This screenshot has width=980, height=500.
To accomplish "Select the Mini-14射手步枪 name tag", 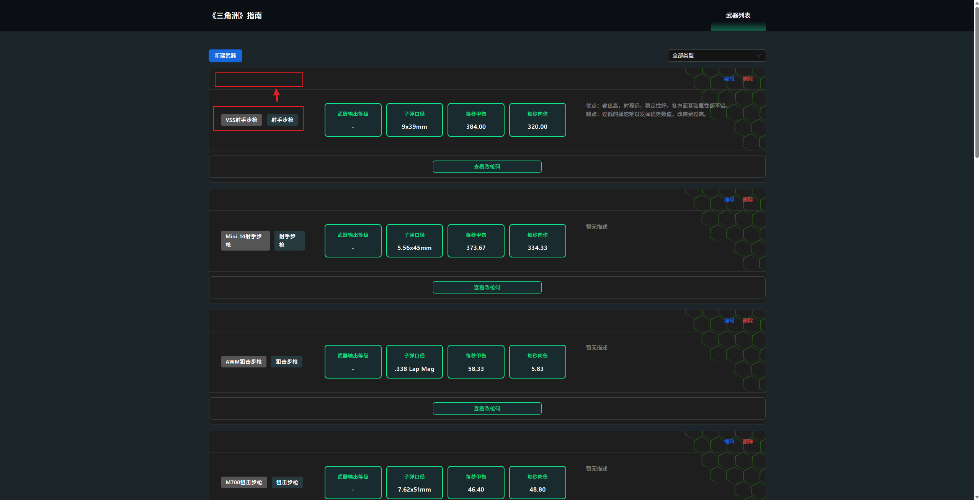I will (x=245, y=241).
